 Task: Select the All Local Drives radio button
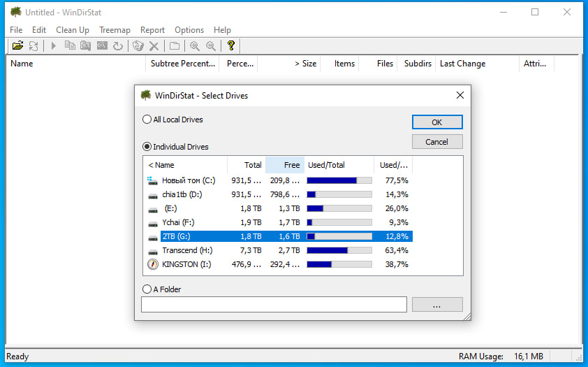pos(147,120)
